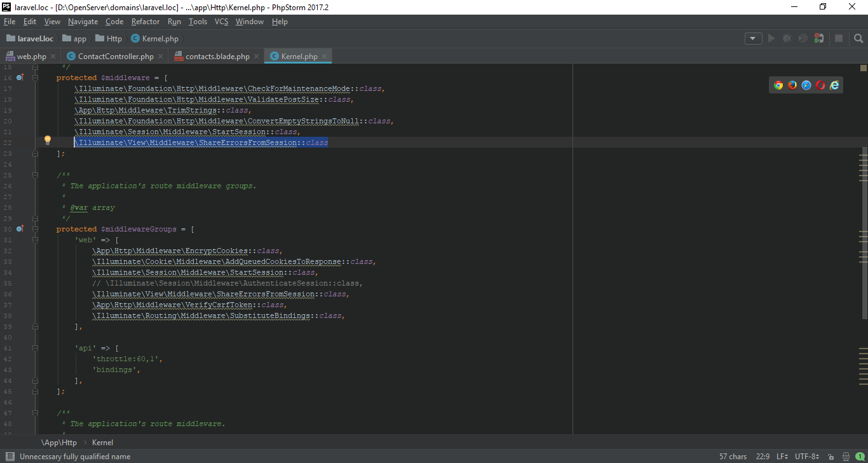Open Search Everywhere magnifier icon

point(858,38)
